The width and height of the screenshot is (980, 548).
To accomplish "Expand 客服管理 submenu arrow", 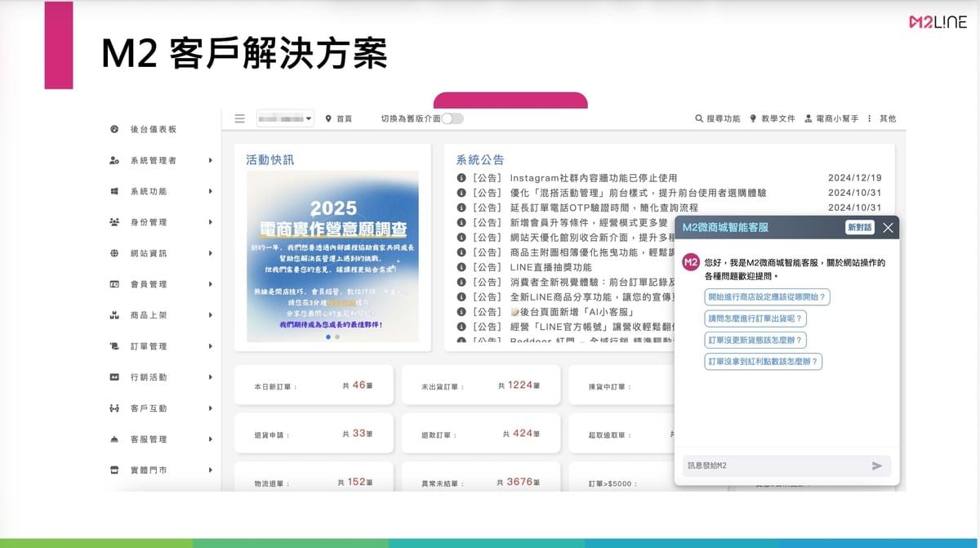I will click(210, 439).
